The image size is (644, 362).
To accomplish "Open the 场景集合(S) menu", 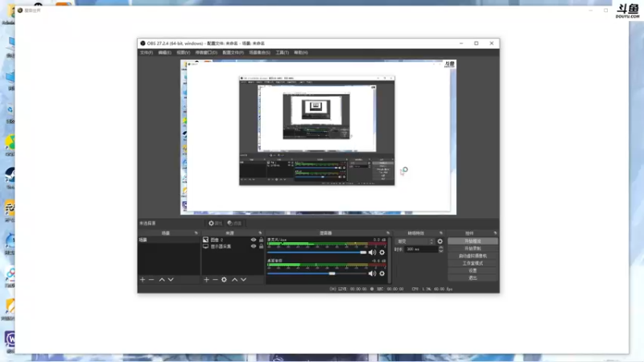I will (259, 52).
